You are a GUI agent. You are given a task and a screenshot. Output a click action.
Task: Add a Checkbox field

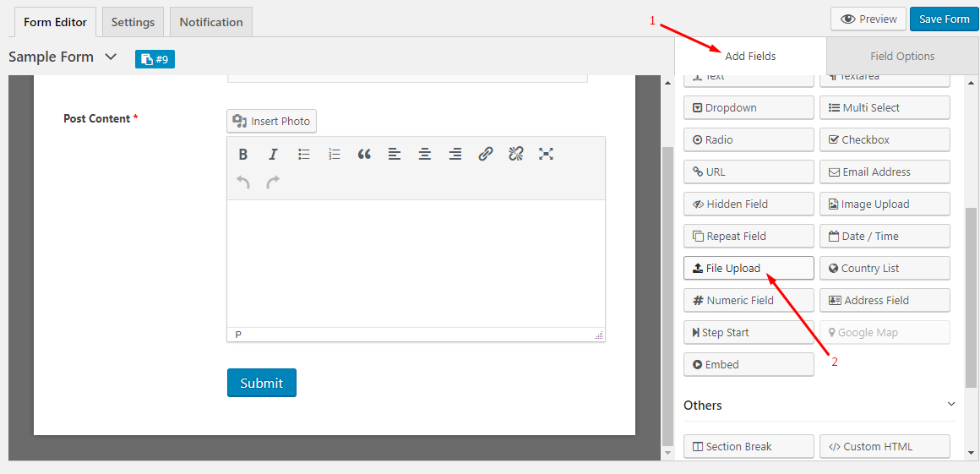(885, 139)
